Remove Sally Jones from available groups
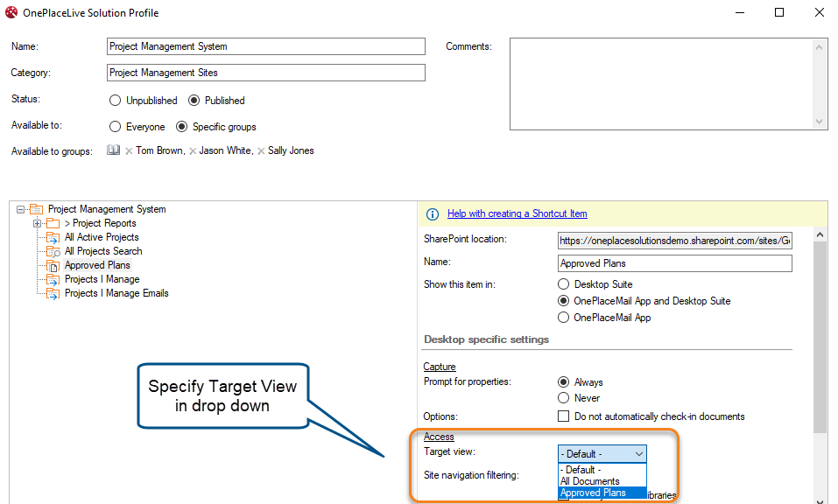Viewport: 838px width, 504px height. [261, 151]
